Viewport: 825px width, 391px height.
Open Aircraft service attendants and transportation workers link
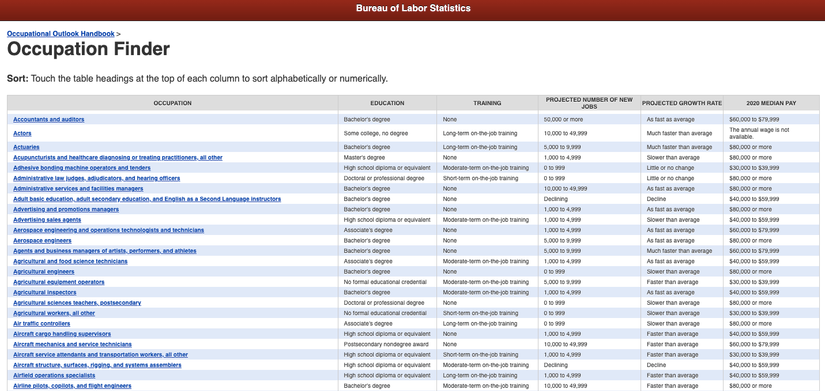[100, 355]
